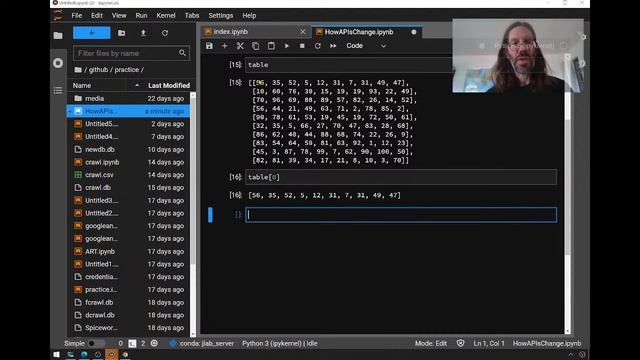Select the ART.ipynb file
The width and height of the screenshot is (640, 360).
coord(128,251)
